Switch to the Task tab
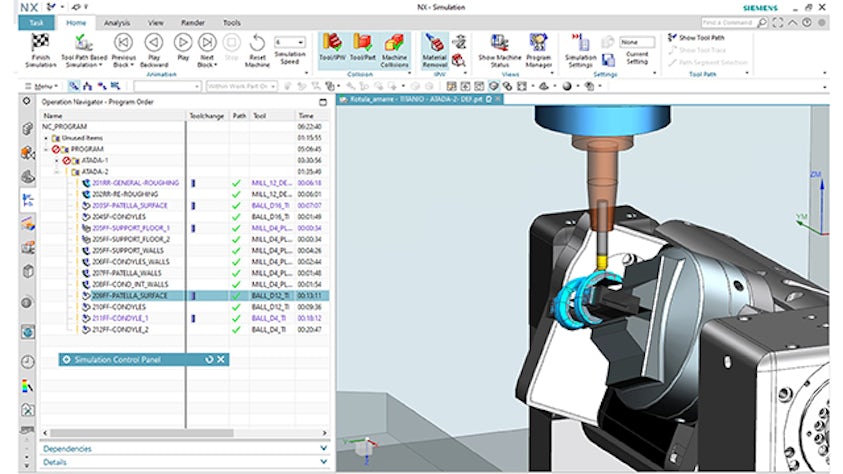This screenshot has height=474, width=843. [x=37, y=23]
